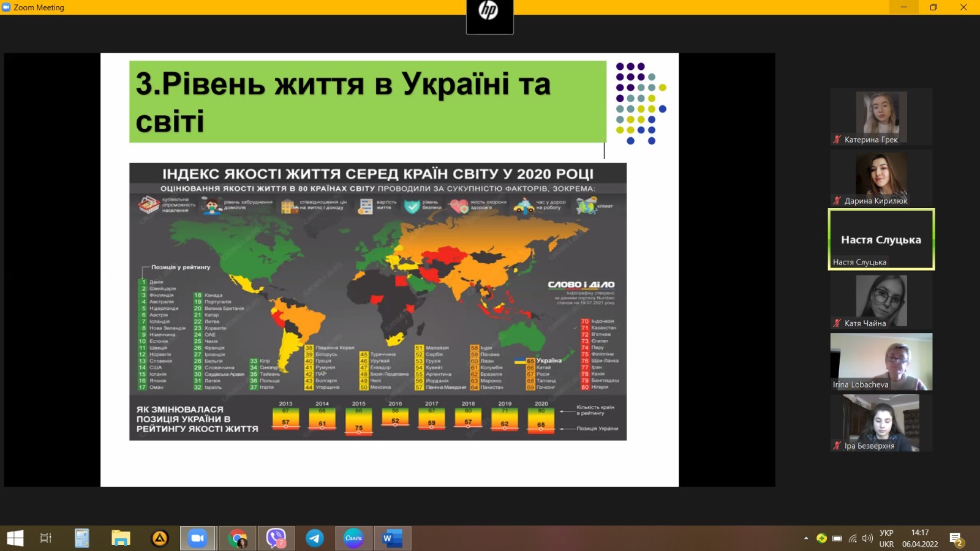Open Google Chrome from the taskbar

238,538
